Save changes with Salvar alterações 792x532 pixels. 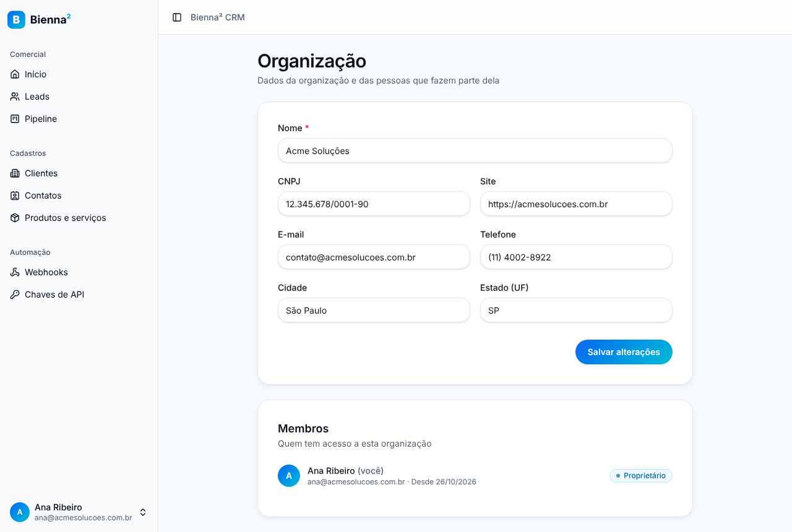click(624, 352)
